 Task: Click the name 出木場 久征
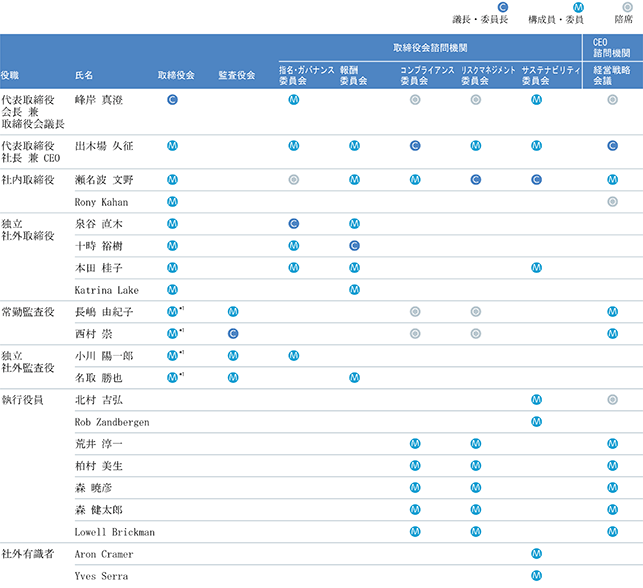(x=104, y=146)
